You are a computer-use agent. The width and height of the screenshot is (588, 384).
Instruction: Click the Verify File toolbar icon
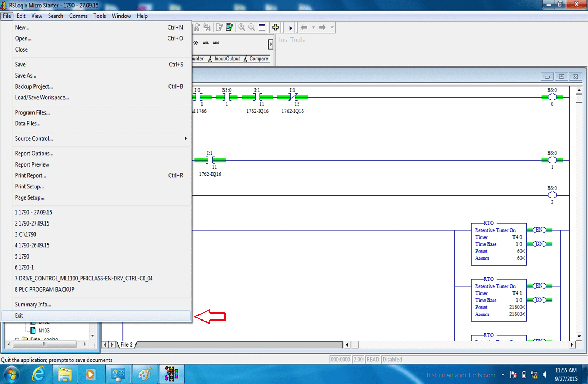[x=219, y=27]
